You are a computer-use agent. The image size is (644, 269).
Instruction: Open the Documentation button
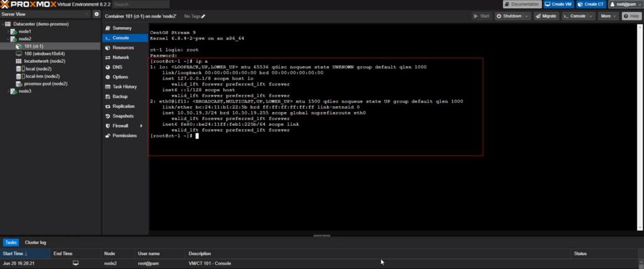pyautogui.click(x=522, y=4)
